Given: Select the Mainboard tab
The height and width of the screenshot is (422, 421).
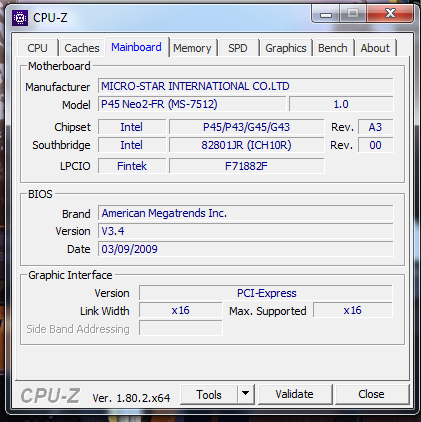Looking at the screenshot, I should pyautogui.click(x=136, y=47).
